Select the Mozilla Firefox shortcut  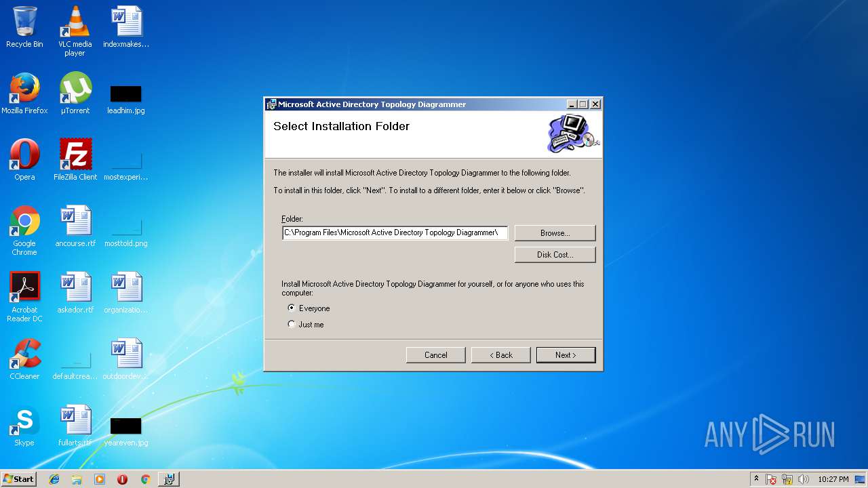(x=24, y=94)
